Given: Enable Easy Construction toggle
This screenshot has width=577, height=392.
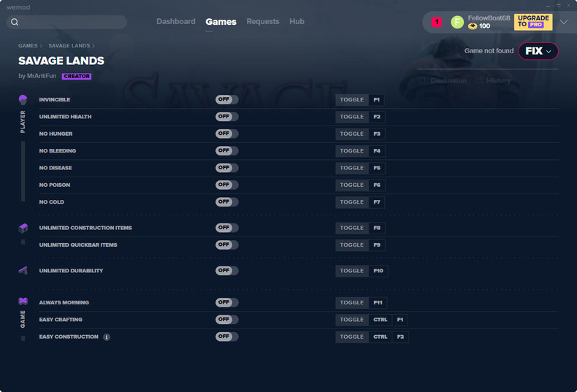Looking at the screenshot, I should (x=227, y=337).
